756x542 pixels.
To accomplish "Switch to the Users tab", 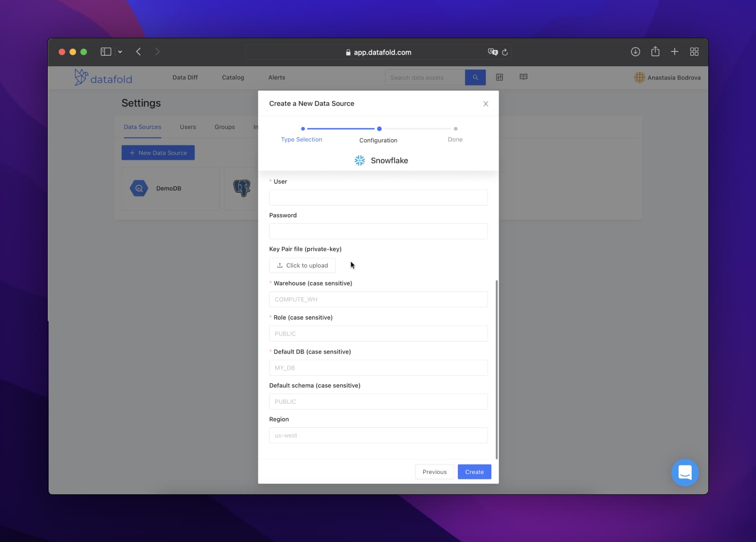I will coord(188,127).
